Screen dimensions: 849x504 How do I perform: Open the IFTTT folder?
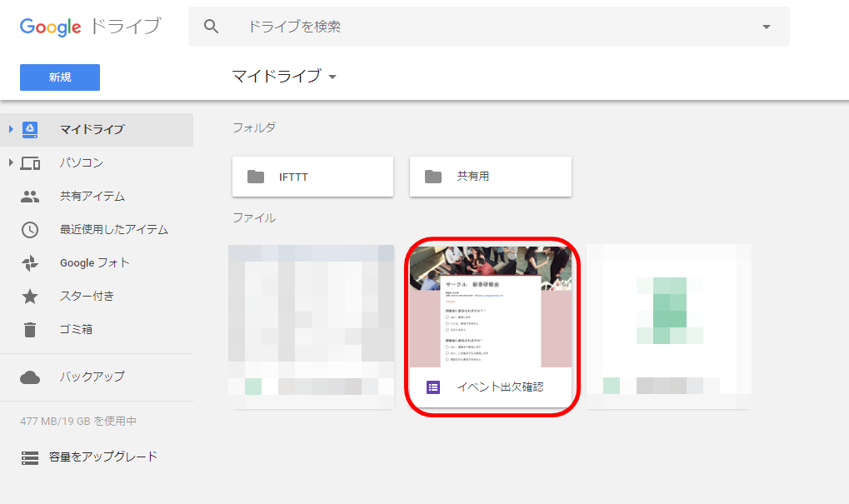[312, 176]
